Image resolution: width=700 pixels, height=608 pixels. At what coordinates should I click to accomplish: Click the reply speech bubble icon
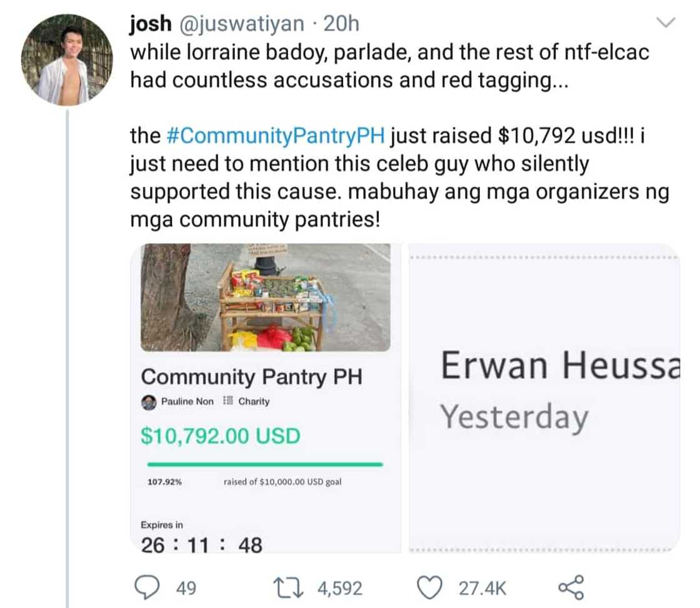coord(149,587)
